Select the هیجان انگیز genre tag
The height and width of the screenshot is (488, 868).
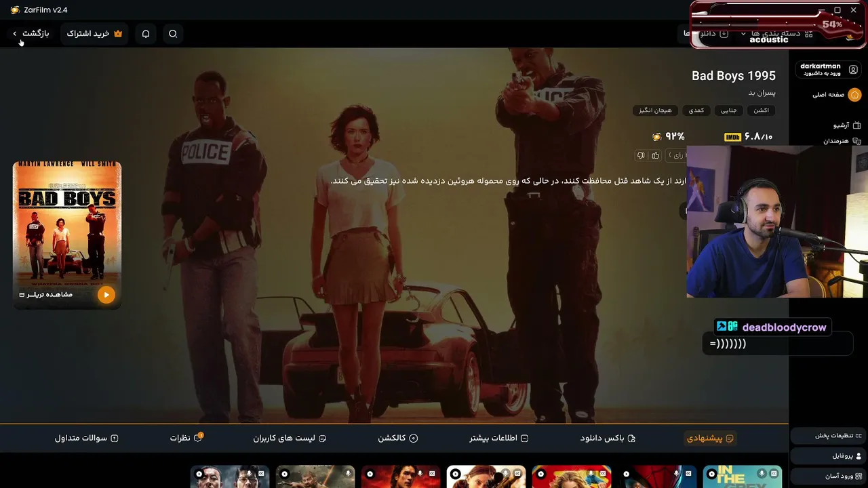click(x=655, y=110)
